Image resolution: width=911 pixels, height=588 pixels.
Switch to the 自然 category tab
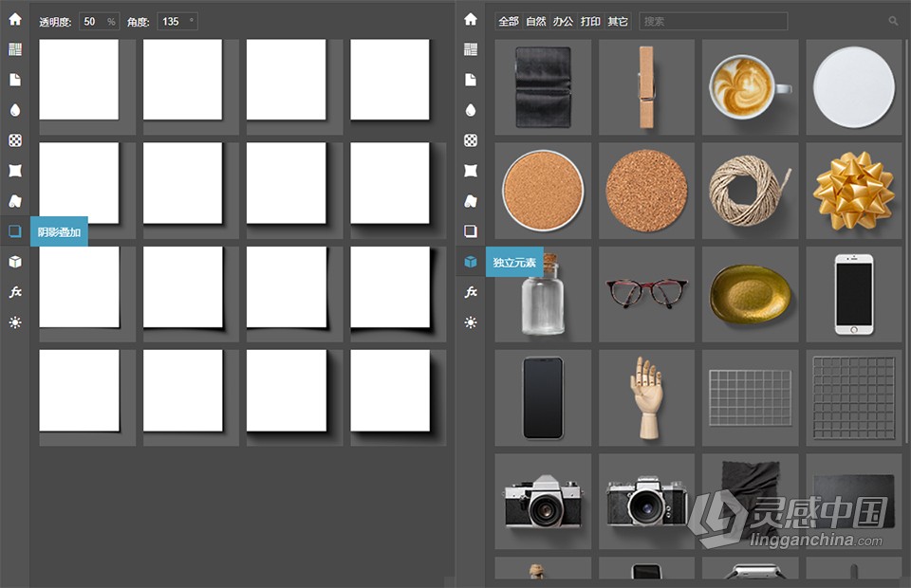pyautogui.click(x=535, y=22)
